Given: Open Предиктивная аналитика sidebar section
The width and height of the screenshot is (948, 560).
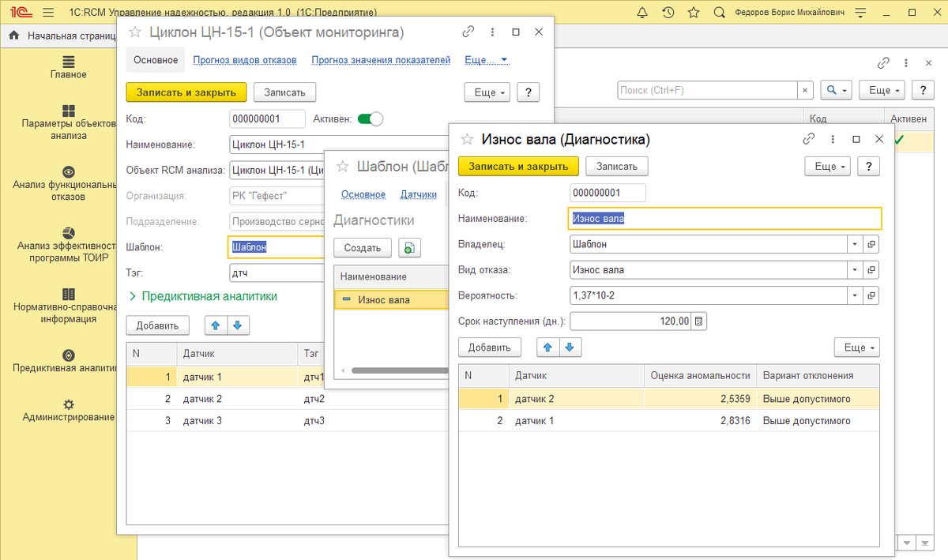Looking at the screenshot, I should (x=69, y=362).
